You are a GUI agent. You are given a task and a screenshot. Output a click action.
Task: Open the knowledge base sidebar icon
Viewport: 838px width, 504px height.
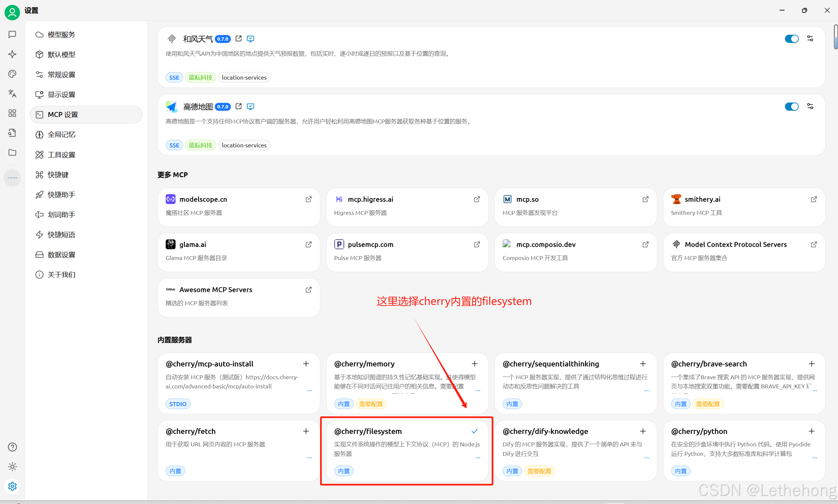pyautogui.click(x=12, y=133)
